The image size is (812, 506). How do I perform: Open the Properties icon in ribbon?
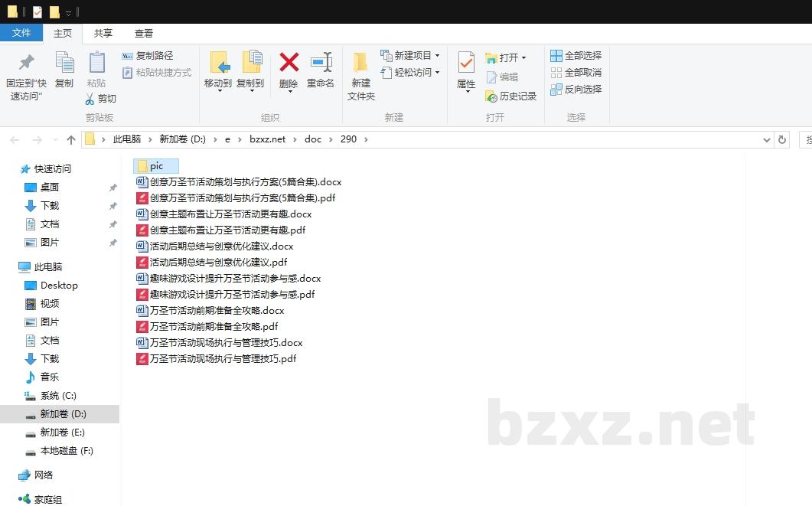[x=466, y=63]
